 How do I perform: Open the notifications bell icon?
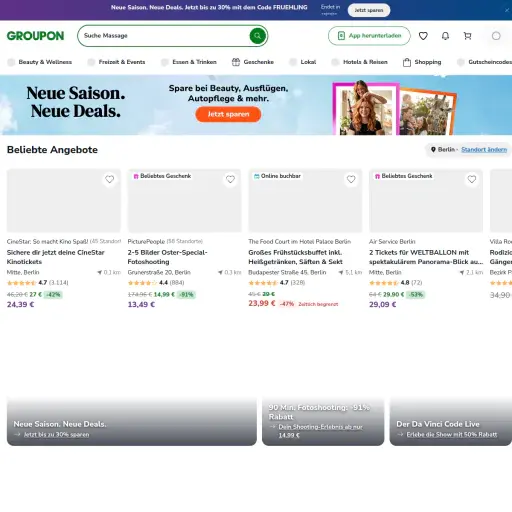445,36
